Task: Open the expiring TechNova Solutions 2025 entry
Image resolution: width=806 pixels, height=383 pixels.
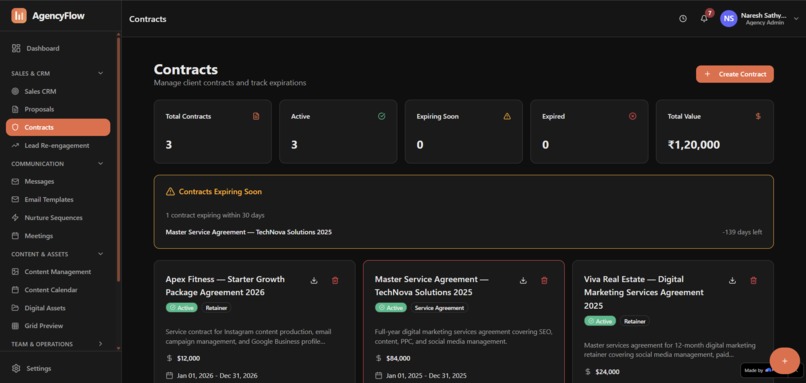Action: pyautogui.click(x=248, y=232)
